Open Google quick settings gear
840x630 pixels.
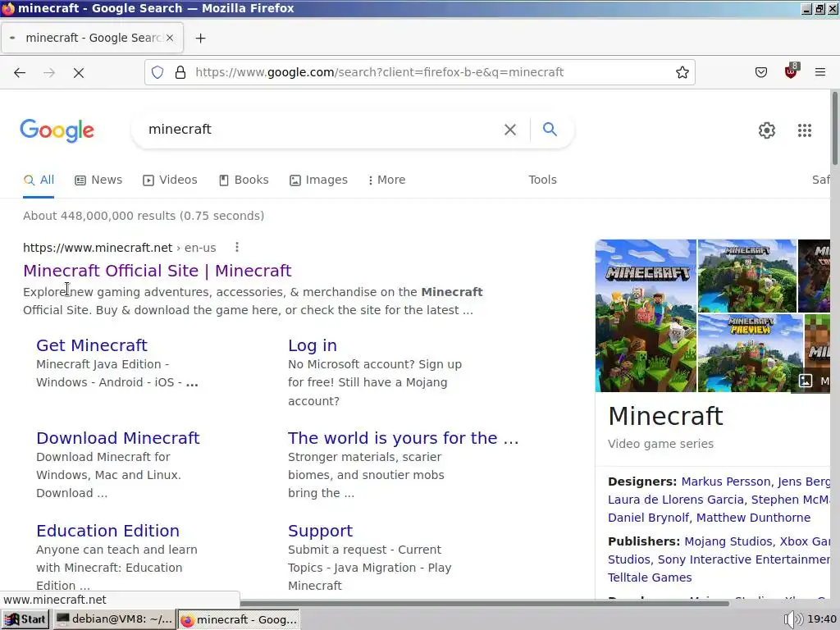point(767,130)
